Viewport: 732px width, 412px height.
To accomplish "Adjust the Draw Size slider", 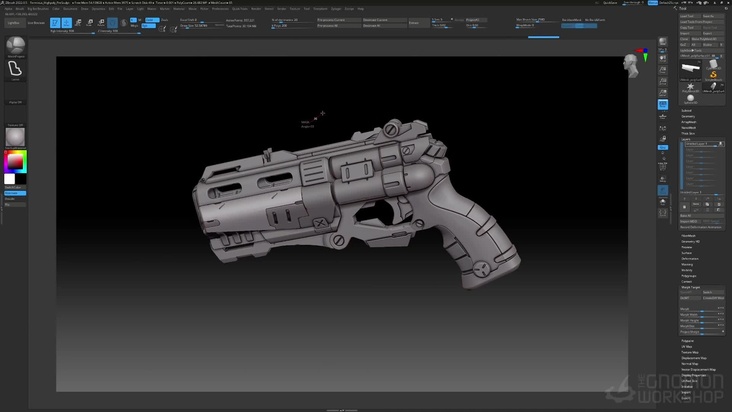I will (x=202, y=26).
